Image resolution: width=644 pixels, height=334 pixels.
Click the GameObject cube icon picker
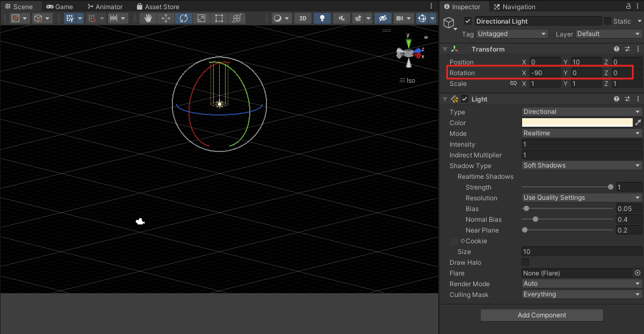pyautogui.click(x=450, y=23)
